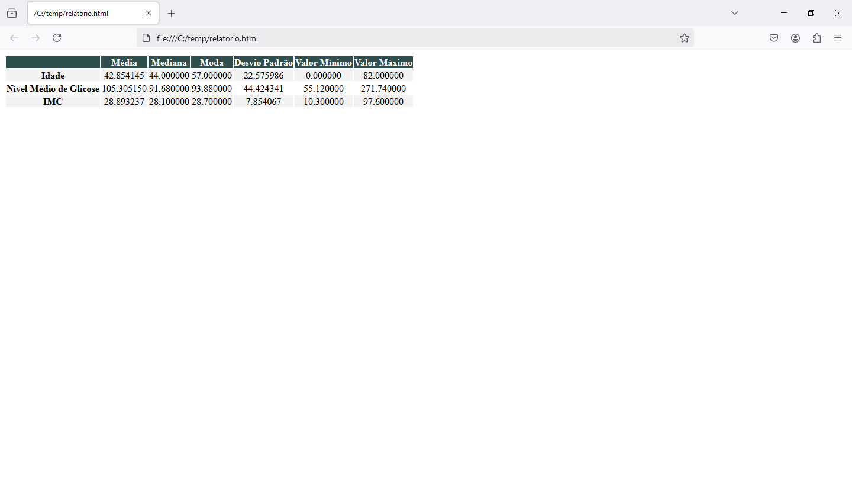
Task: Expand the list all tabs dropdown
Action: point(735,13)
